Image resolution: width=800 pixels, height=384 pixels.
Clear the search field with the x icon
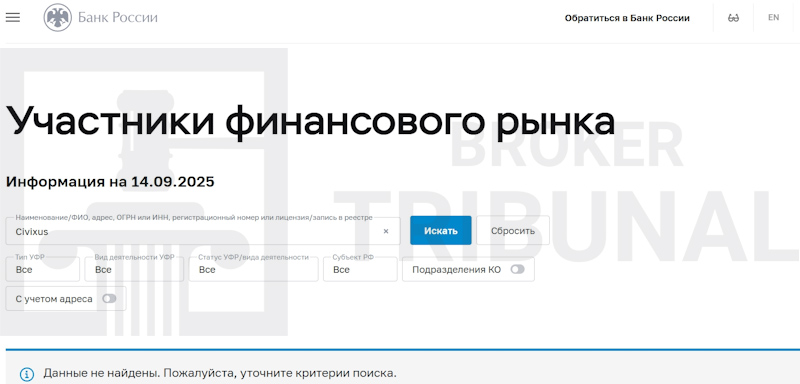pos(386,232)
